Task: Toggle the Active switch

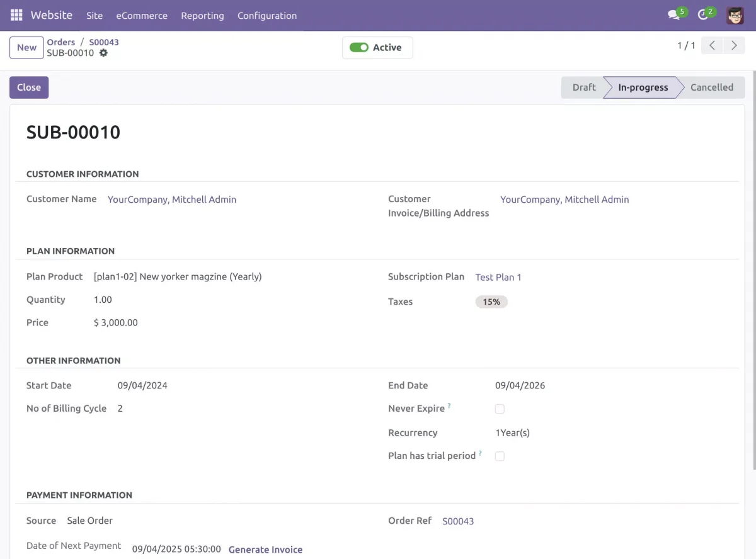Action: [359, 48]
